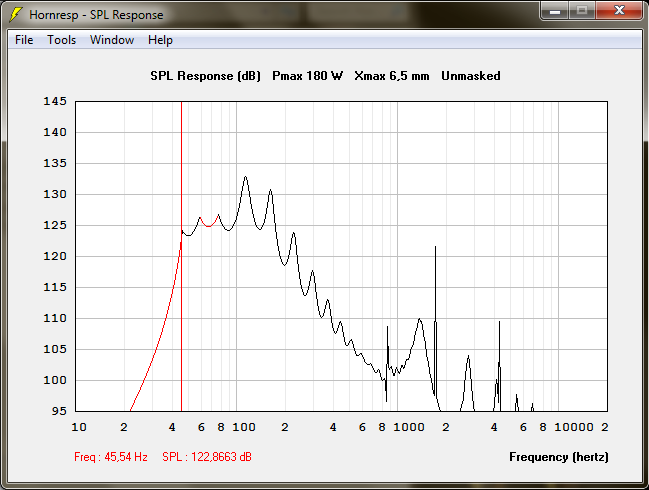Open the Window menu
Image resolution: width=649 pixels, height=490 pixels.
(112, 40)
